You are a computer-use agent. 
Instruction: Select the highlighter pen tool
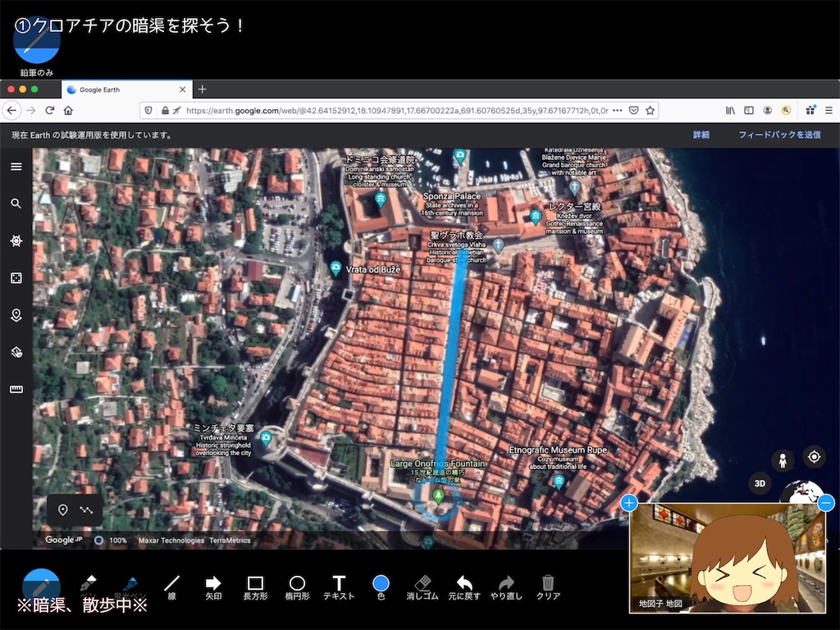click(x=130, y=587)
